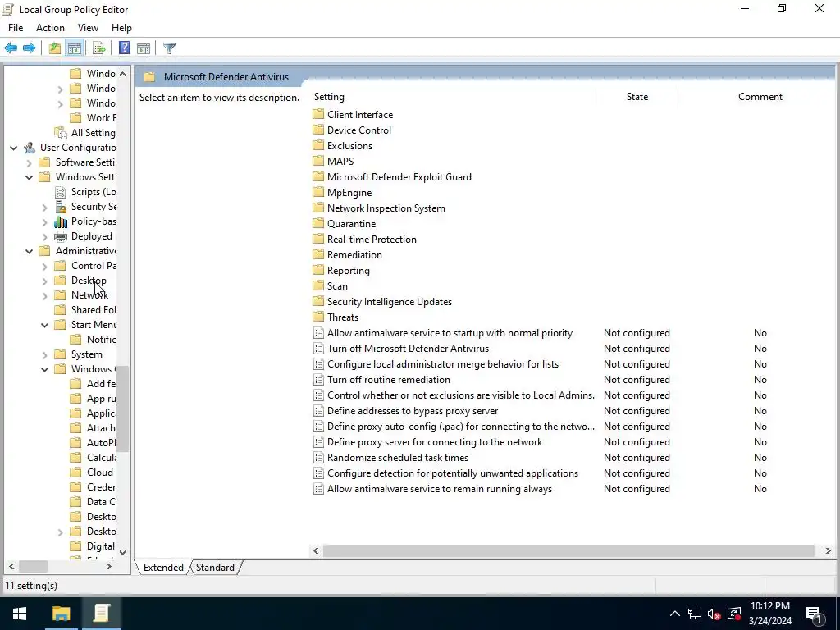The height and width of the screenshot is (630, 840).
Task: Open the Help toolbar icon
Action: [125, 48]
